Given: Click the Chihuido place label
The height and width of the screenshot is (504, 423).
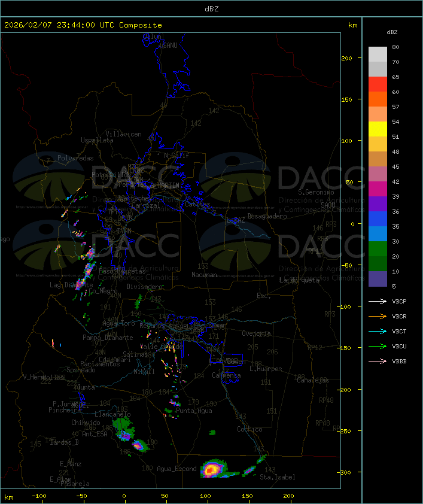Looking at the screenshot, I should coord(86,423).
